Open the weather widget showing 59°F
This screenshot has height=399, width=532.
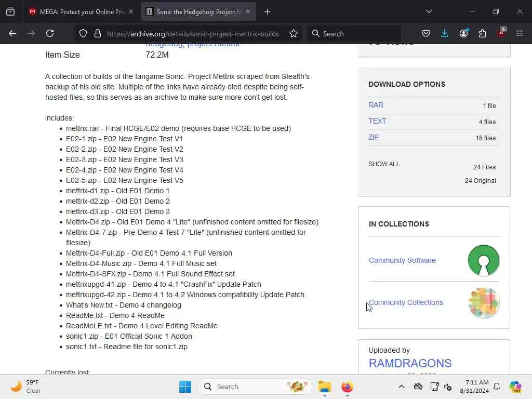(26, 387)
